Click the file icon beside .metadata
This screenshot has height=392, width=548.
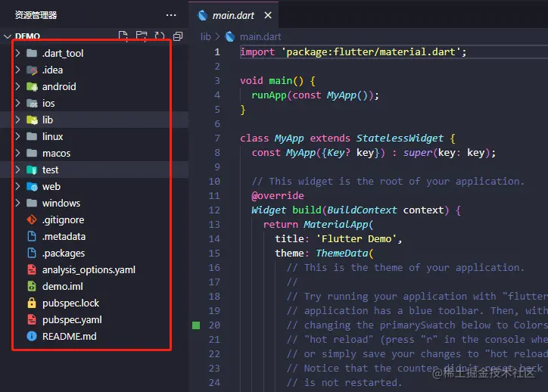point(32,236)
